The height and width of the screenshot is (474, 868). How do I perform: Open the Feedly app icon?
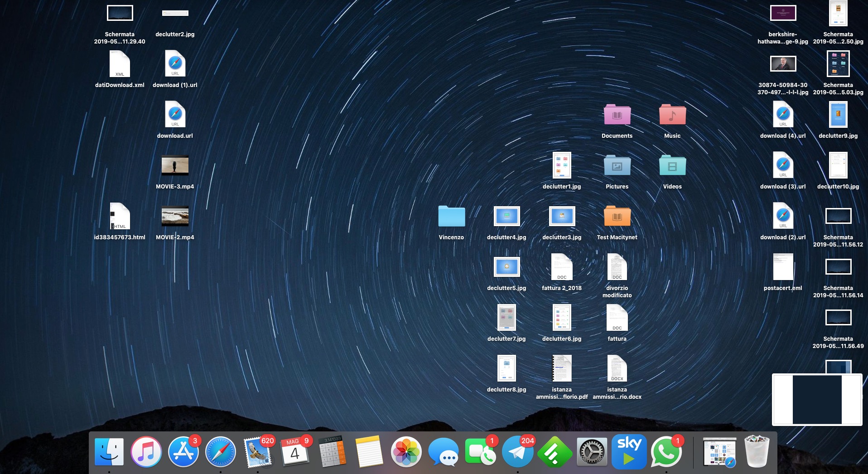pyautogui.click(x=555, y=452)
